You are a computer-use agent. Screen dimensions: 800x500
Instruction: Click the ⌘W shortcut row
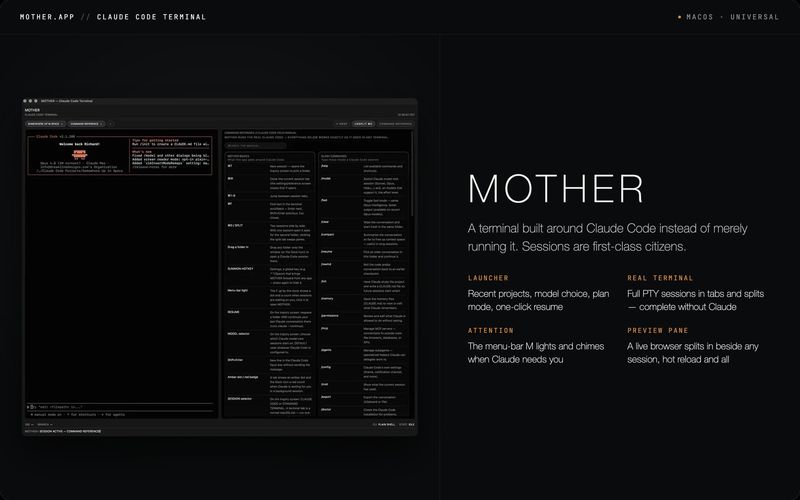[270, 183]
